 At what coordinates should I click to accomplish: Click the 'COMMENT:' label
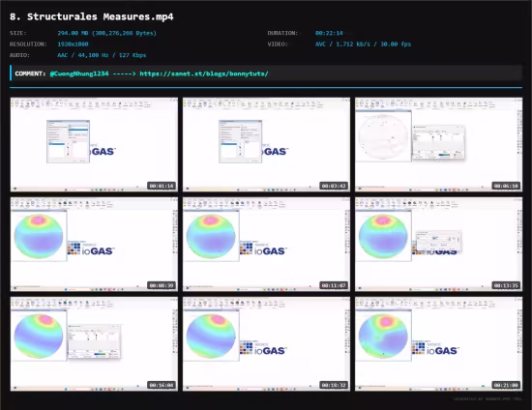coord(30,73)
